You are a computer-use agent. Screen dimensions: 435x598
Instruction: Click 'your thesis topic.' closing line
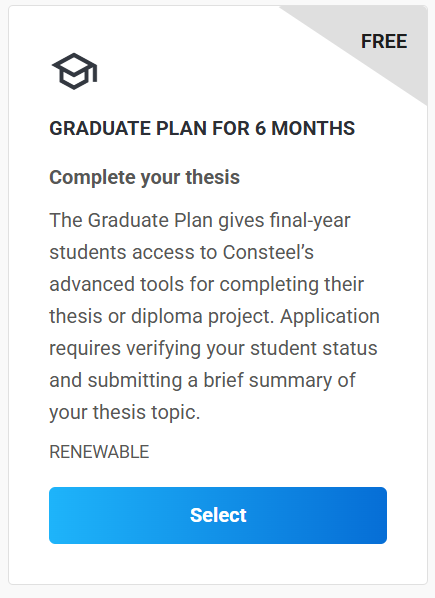click(125, 412)
